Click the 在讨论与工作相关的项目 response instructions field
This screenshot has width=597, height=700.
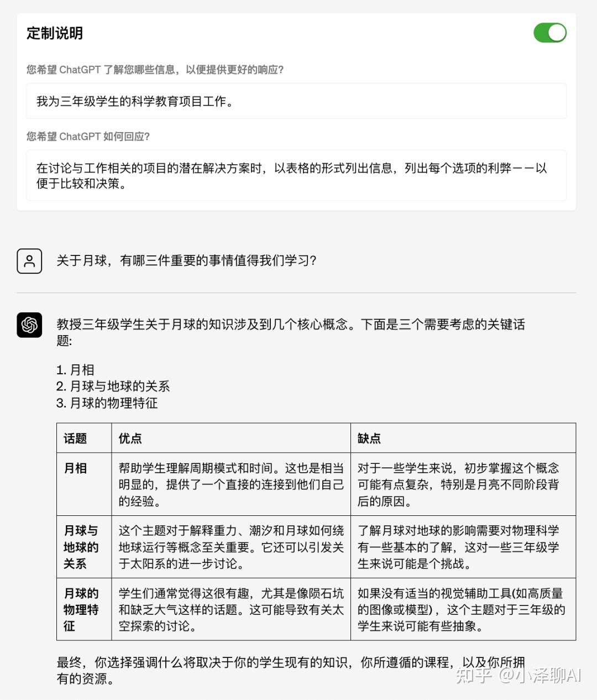tap(296, 176)
